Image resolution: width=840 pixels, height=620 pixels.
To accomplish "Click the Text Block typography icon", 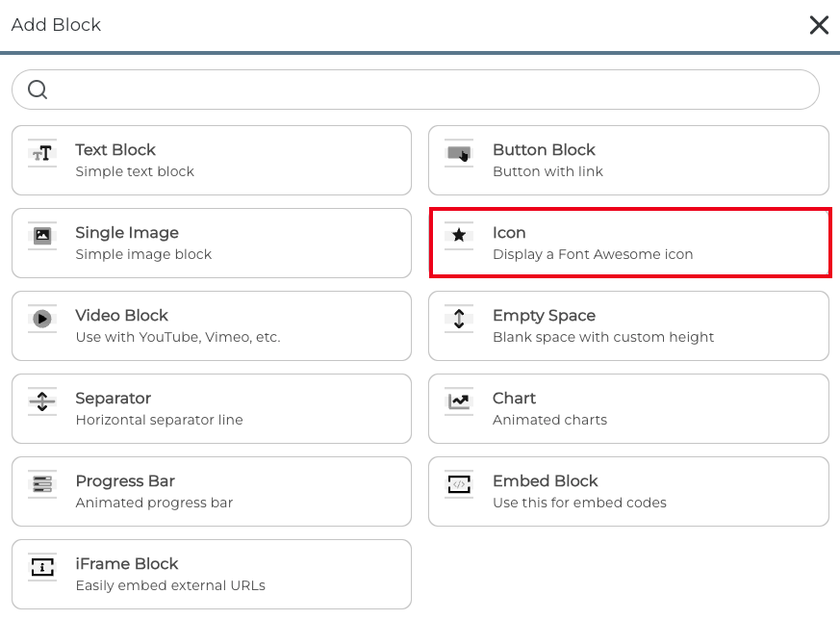I will pos(42,154).
